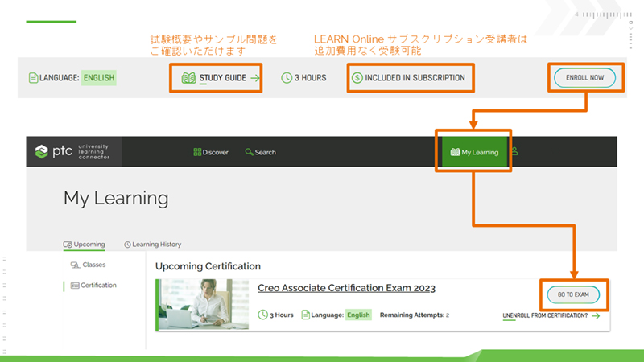This screenshot has width=644, height=362.
Task: Click the certification exam thumbnail image
Action: click(192, 304)
